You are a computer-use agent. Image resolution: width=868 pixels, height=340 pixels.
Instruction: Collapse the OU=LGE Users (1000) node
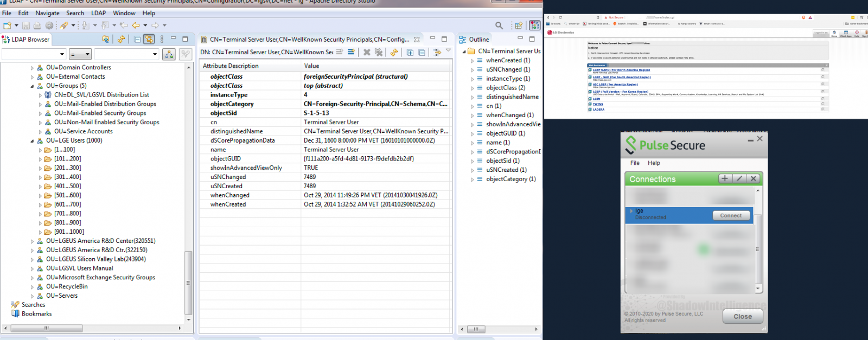coord(32,140)
